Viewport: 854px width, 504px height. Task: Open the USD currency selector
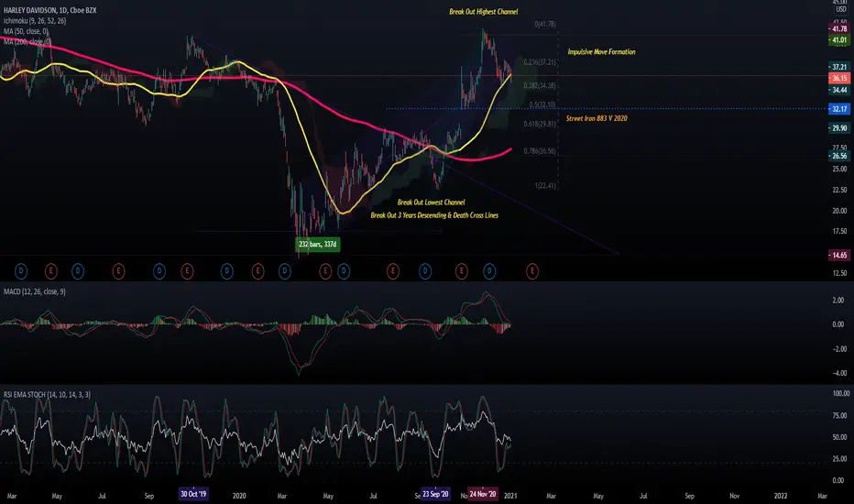pyautogui.click(x=840, y=9)
